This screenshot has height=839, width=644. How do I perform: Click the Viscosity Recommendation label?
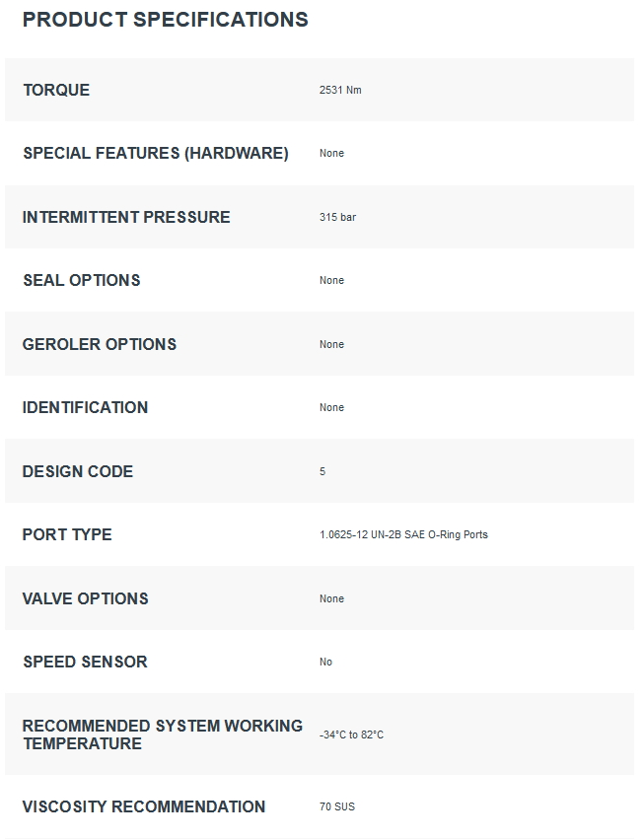coord(143,806)
